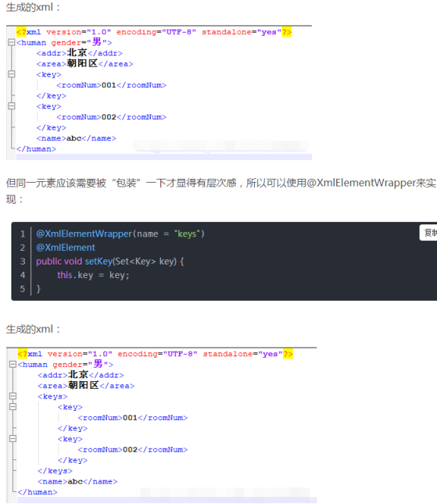Click line number 3 in the code block

[x=23, y=261]
